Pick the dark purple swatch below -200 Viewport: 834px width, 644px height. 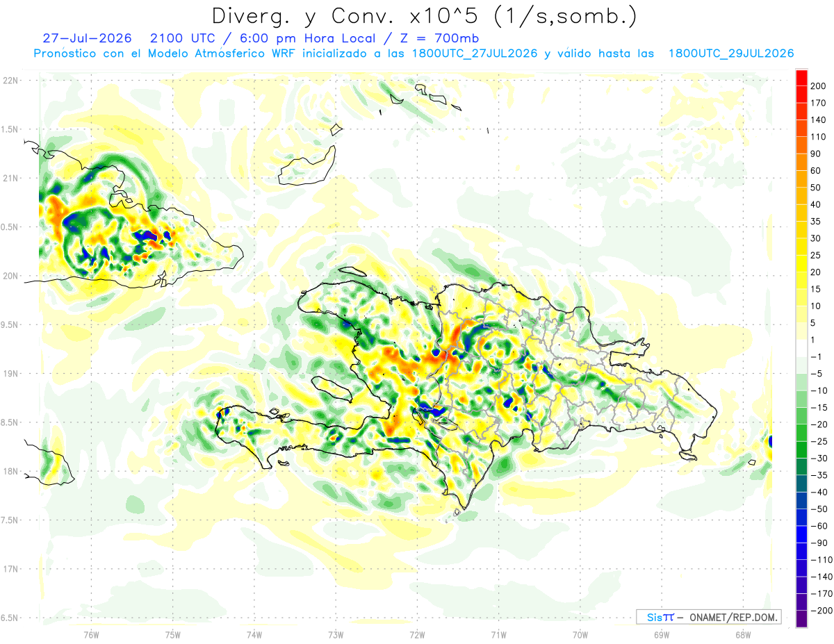click(x=801, y=618)
